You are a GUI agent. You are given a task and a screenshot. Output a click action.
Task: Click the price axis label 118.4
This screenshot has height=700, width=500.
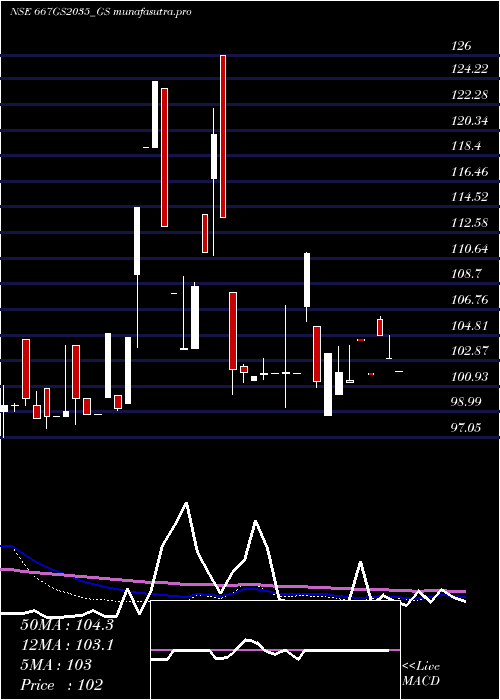466,146
